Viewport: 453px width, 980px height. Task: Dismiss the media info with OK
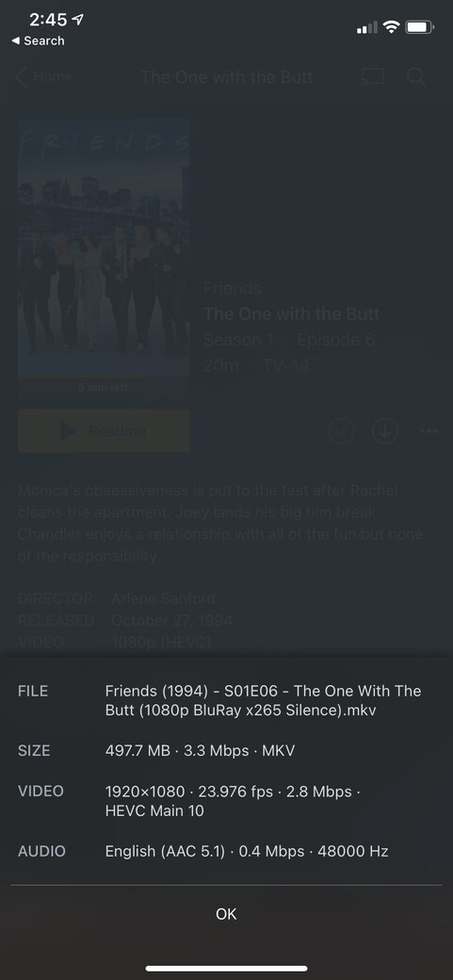[226, 914]
